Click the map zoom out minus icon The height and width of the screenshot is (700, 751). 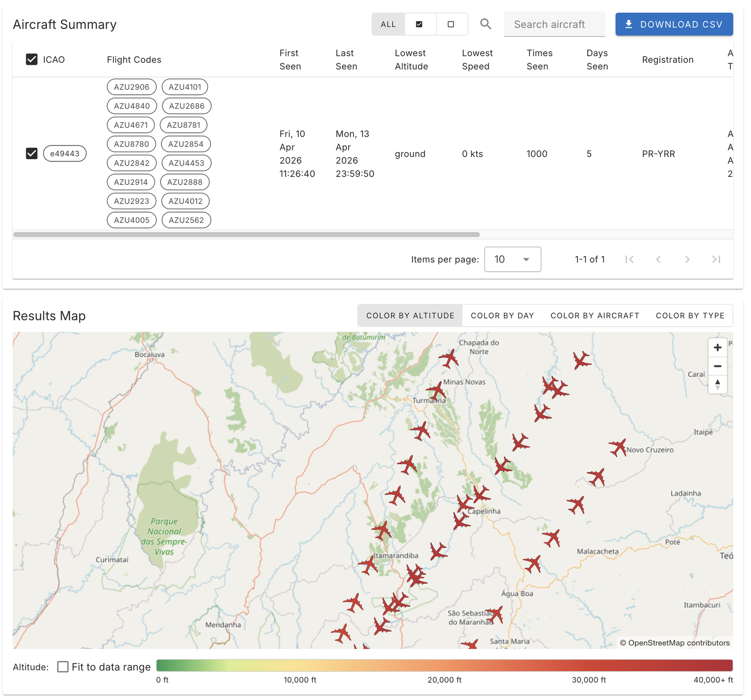[x=717, y=366]
